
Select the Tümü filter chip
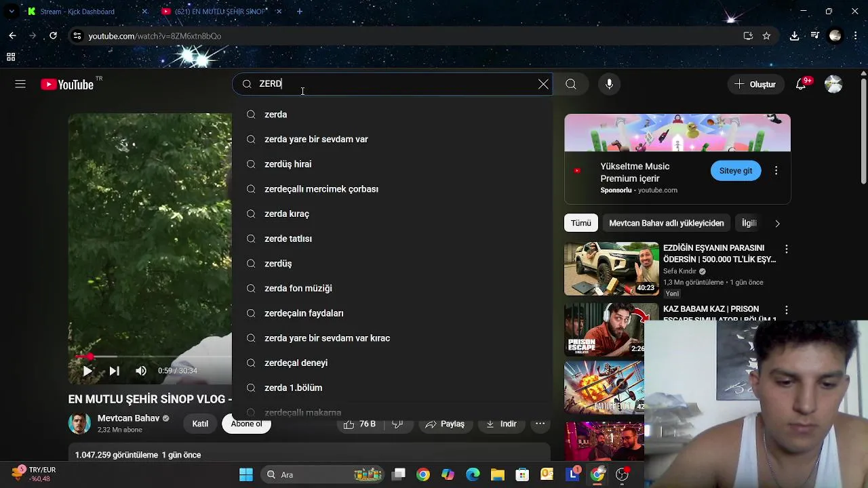click(580, 223)
